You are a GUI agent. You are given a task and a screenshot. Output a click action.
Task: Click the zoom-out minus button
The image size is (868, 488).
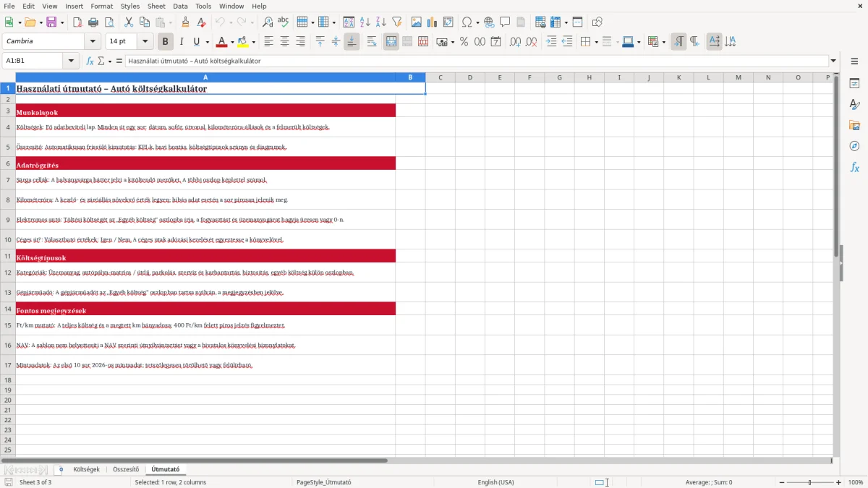[x=781, y=482]
